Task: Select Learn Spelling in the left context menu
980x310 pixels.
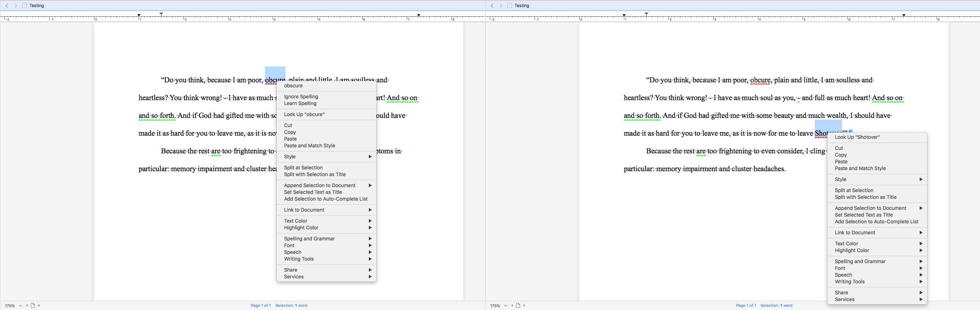Action: (x=300, y=103)
